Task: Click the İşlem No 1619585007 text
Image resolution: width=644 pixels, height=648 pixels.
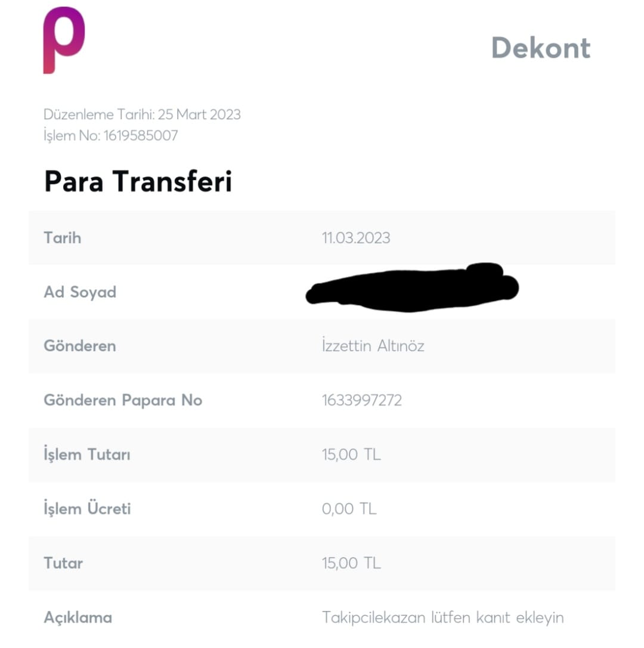Action: [x=110, y=135]
